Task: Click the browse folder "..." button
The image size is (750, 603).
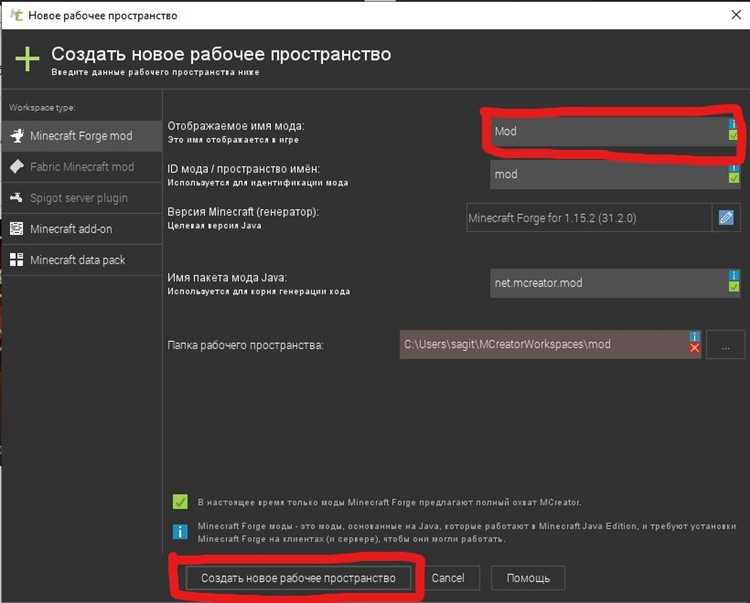Action: tap(725, 344)
